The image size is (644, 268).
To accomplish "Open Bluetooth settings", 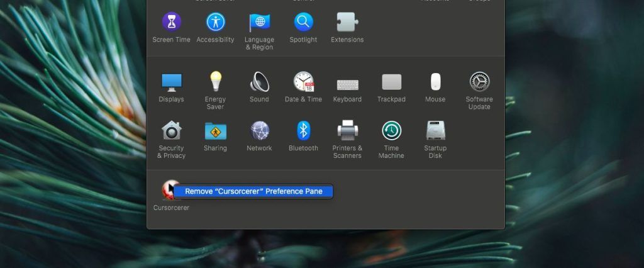I will pos(303,131).
